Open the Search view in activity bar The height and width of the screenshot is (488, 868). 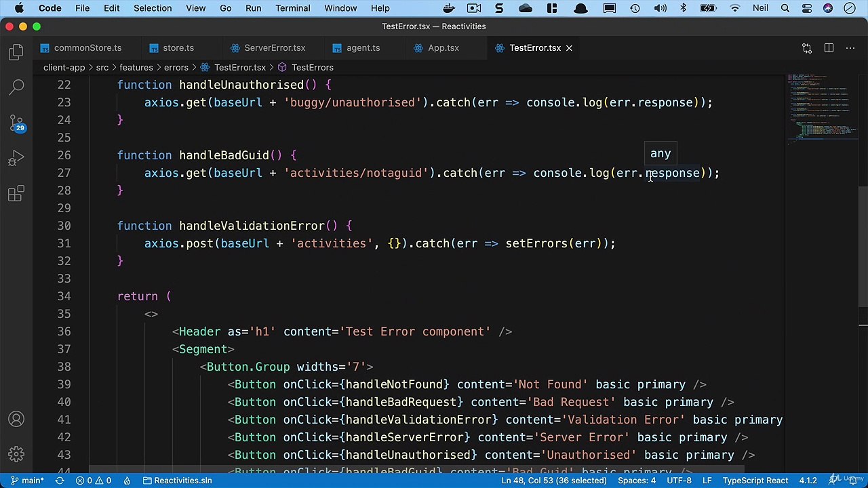coord(16,87)
